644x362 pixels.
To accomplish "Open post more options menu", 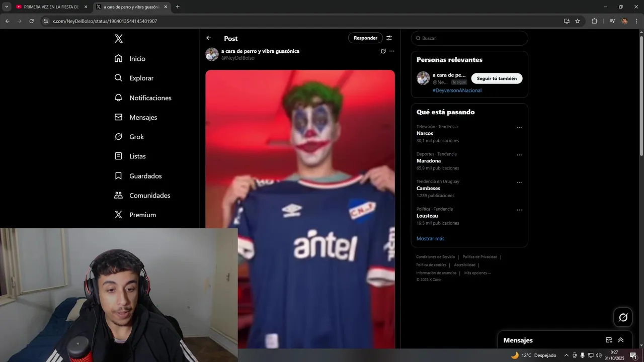I will pos(392,51).
